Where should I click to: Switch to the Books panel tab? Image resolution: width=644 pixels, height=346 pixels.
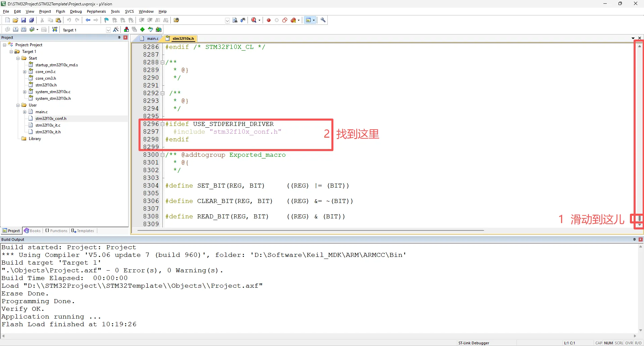(33, 231)
